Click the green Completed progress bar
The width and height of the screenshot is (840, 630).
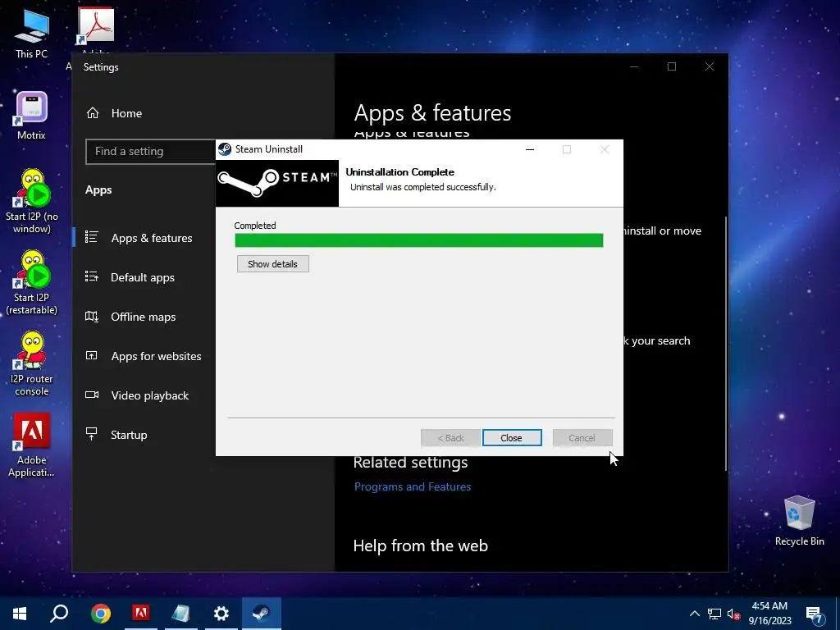pos(419,240)
